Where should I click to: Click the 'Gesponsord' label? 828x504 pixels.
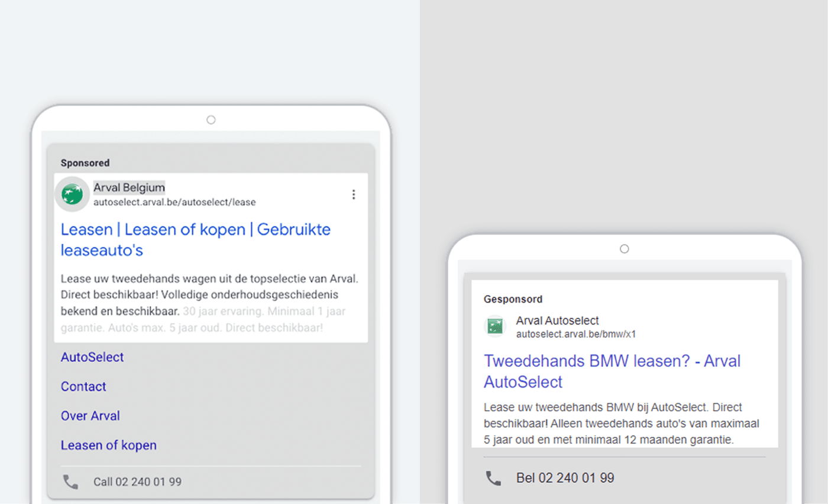[513, 300]
